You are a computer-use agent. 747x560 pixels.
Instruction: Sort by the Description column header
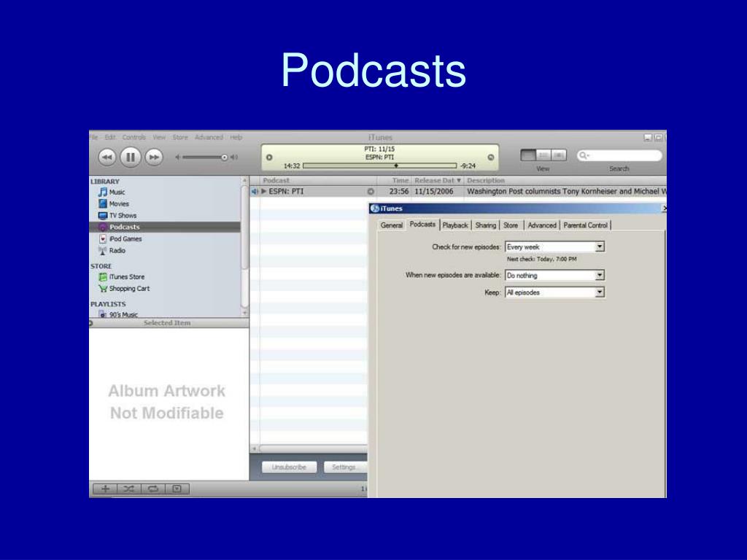point(565,181)
